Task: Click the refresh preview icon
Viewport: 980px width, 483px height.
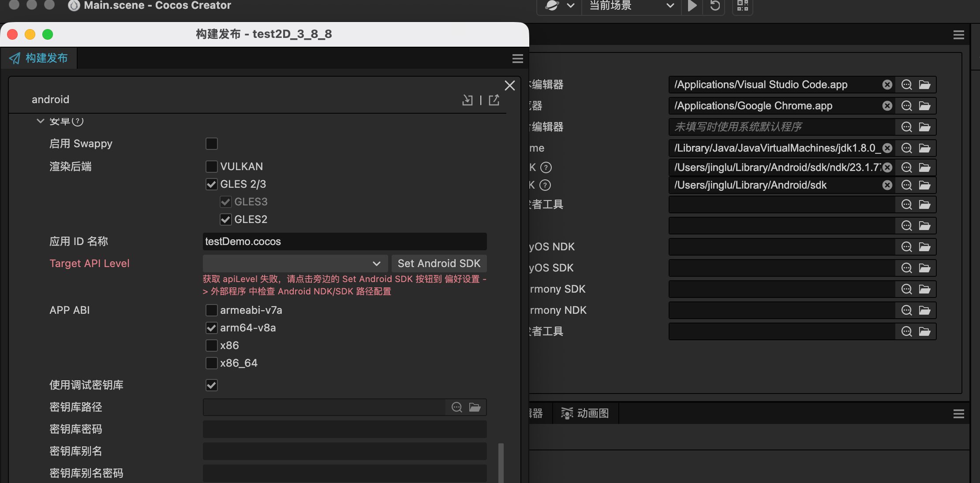Action: pyautogui.click(x=715, y=6)
